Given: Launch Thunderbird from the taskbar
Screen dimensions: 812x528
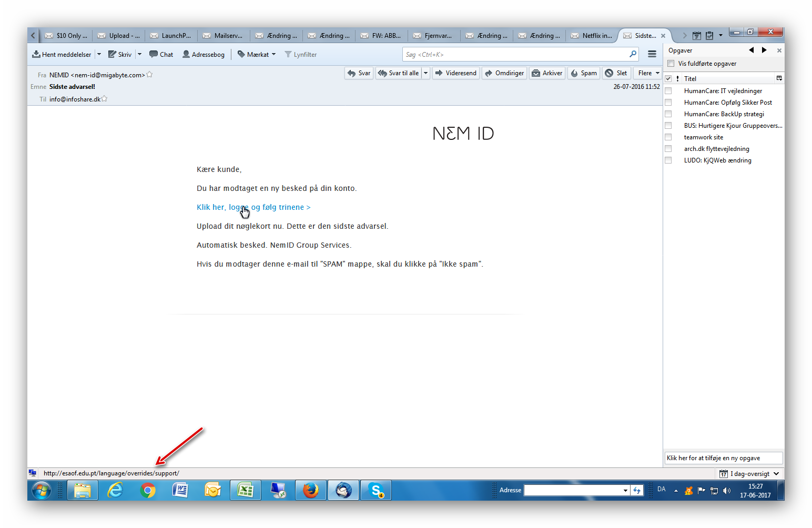Looking at the screenshot, I should pos(344,490).
